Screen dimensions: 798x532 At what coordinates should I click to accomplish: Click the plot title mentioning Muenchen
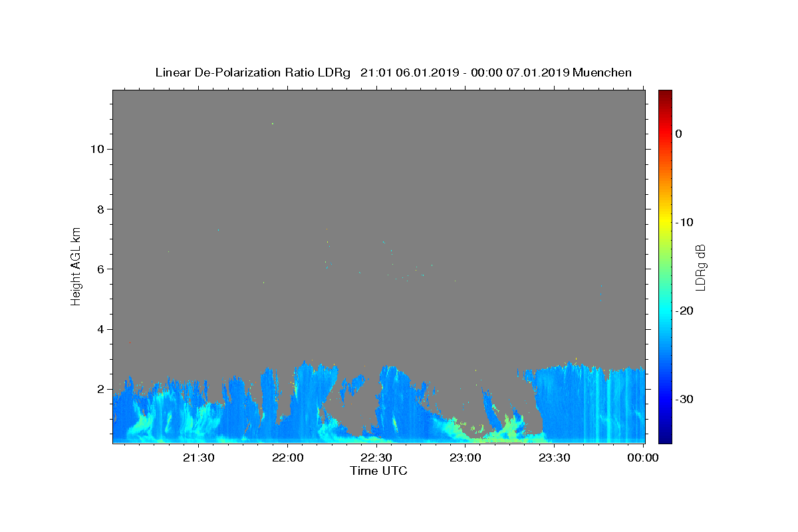point(393,72)
